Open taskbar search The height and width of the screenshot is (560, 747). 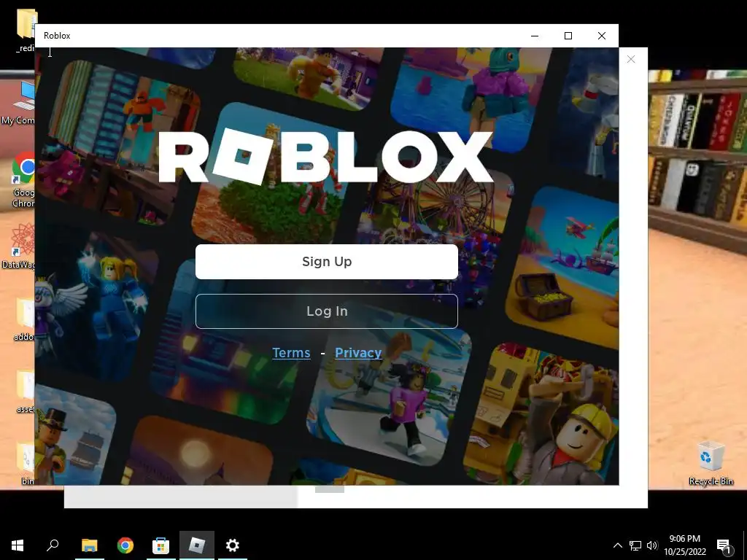[53, 545]
